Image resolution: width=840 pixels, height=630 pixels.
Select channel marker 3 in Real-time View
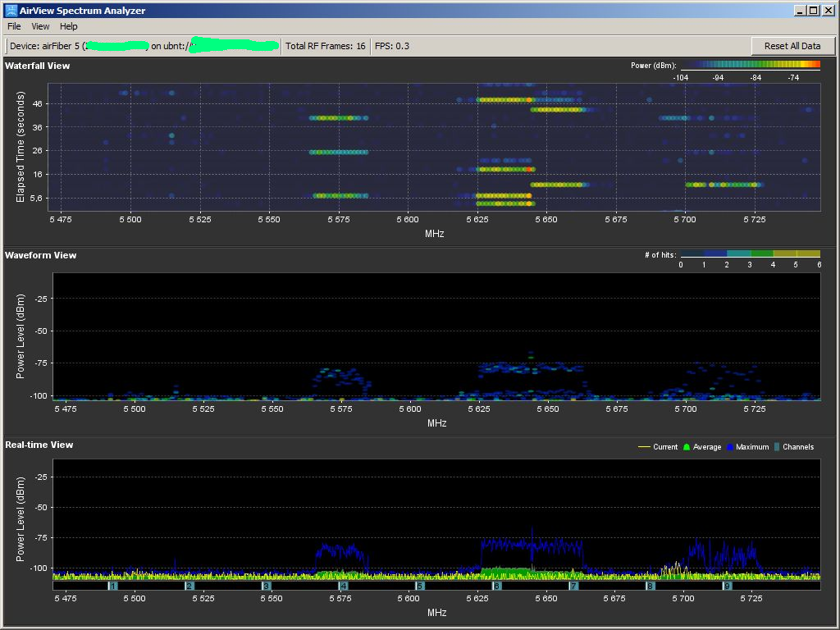(267, 586)
